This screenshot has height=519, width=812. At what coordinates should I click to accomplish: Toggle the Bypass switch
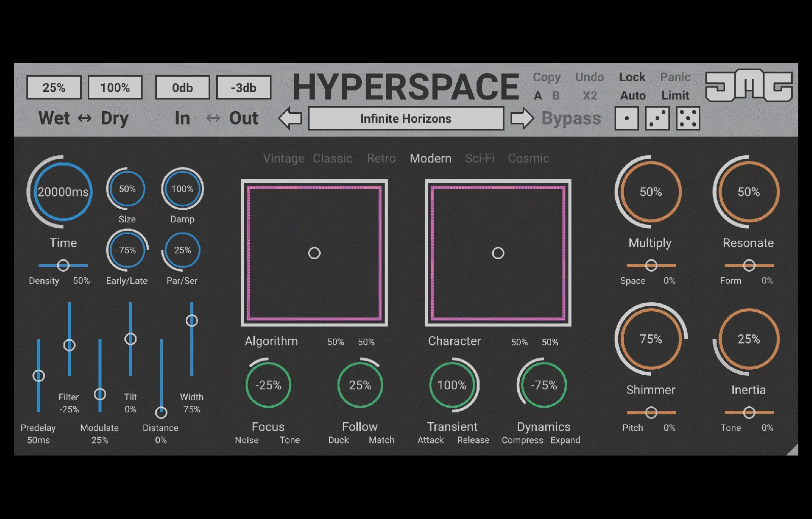point(571,118)
